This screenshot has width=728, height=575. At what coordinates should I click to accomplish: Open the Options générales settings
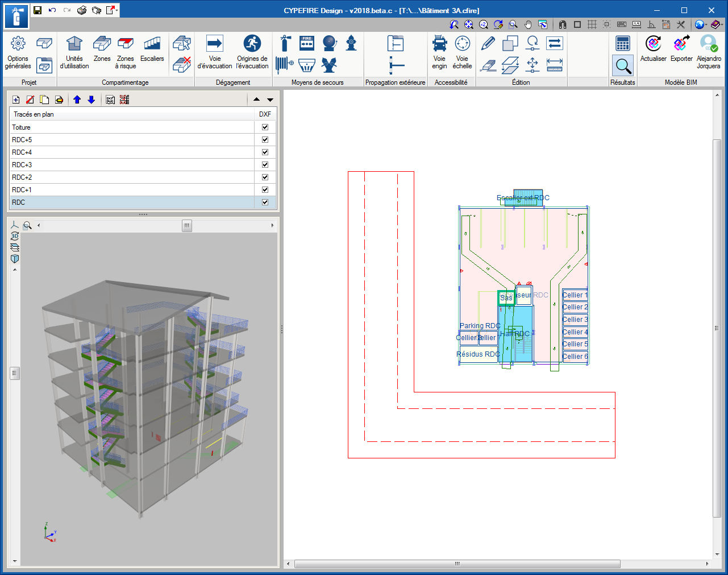(18, 52)
